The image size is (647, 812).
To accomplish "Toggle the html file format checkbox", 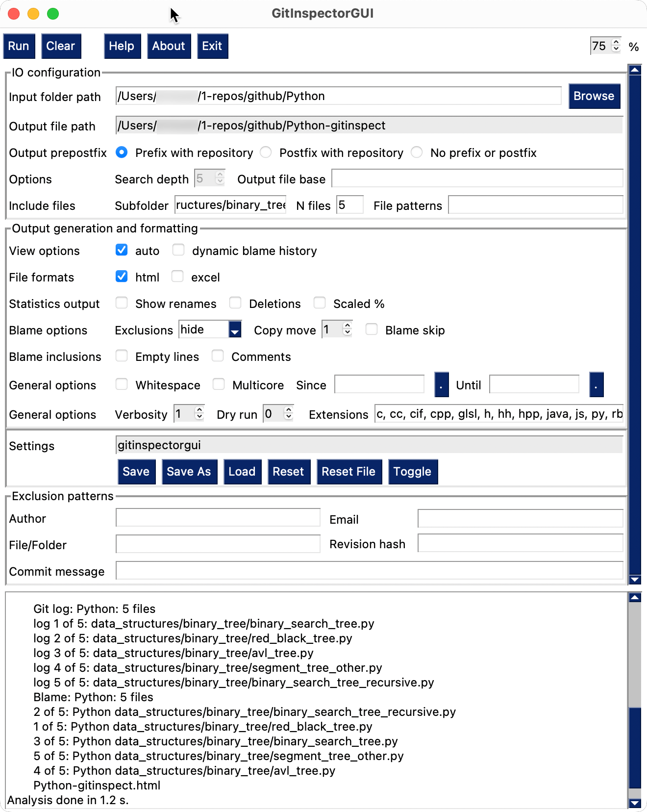I will click(x=122, y=277).
